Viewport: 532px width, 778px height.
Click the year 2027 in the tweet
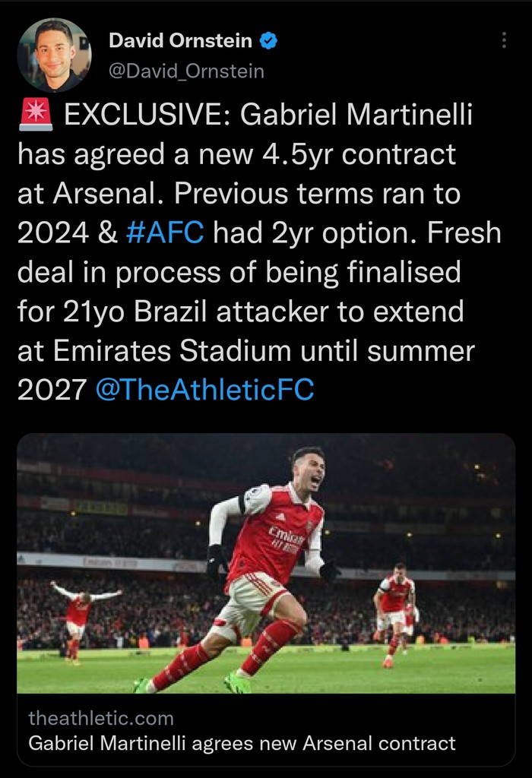coord(51,390)
